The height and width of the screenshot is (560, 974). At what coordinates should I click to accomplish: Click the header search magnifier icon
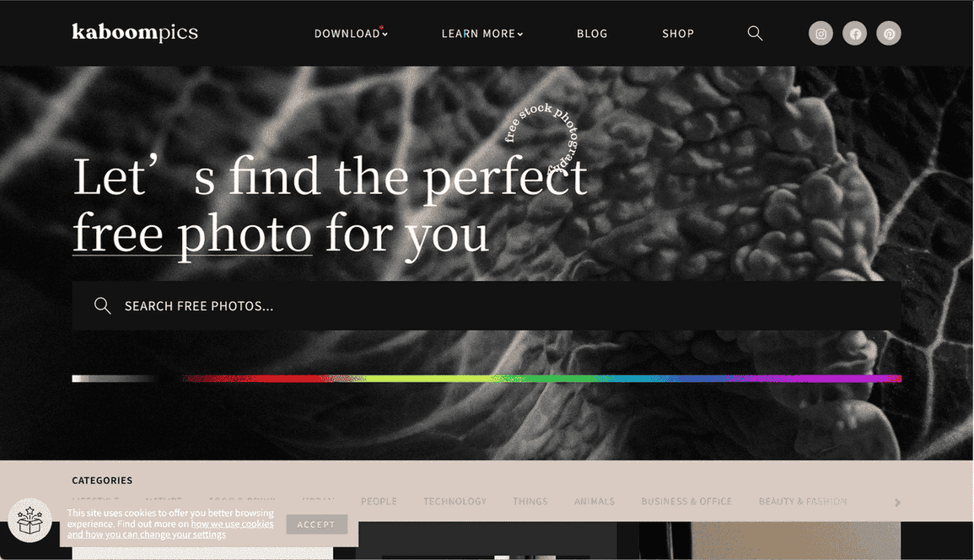pyautogui.click(x=755, y=33)
